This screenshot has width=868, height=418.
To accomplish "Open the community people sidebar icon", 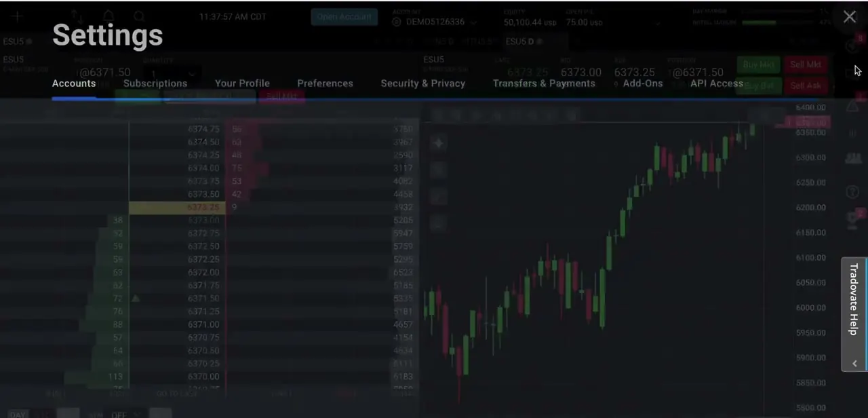I will [x=853, y=159].
